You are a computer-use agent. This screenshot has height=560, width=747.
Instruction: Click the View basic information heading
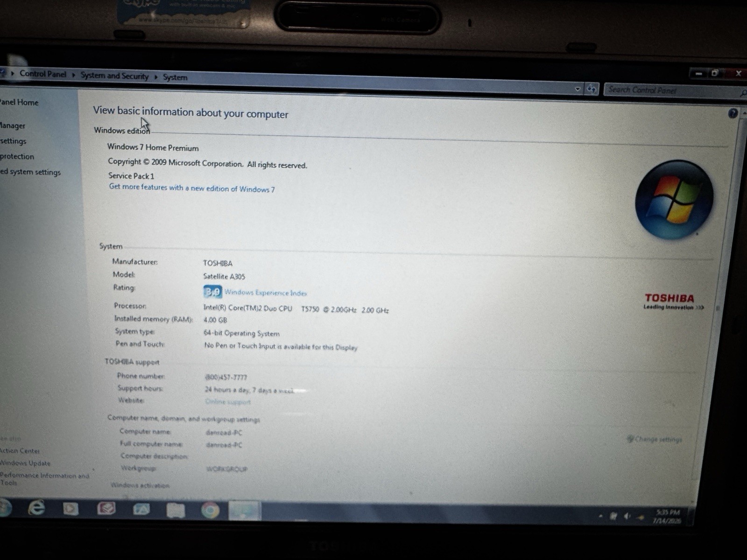(190, 112)
